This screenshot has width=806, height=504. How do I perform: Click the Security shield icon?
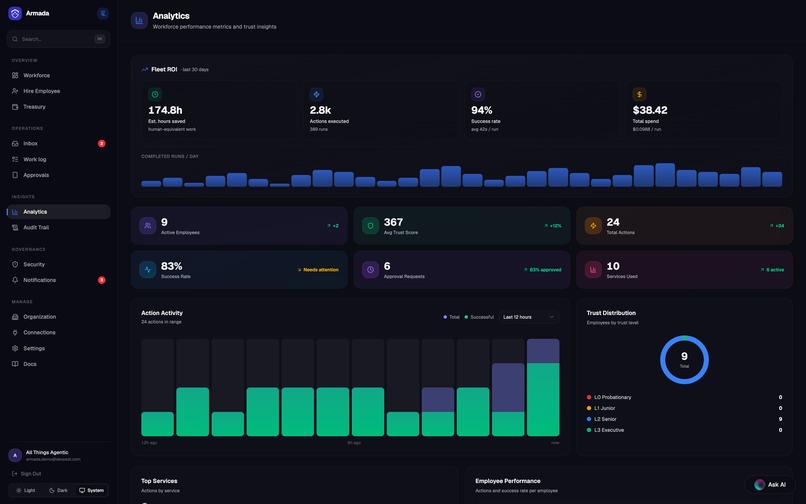pos(15,264)
